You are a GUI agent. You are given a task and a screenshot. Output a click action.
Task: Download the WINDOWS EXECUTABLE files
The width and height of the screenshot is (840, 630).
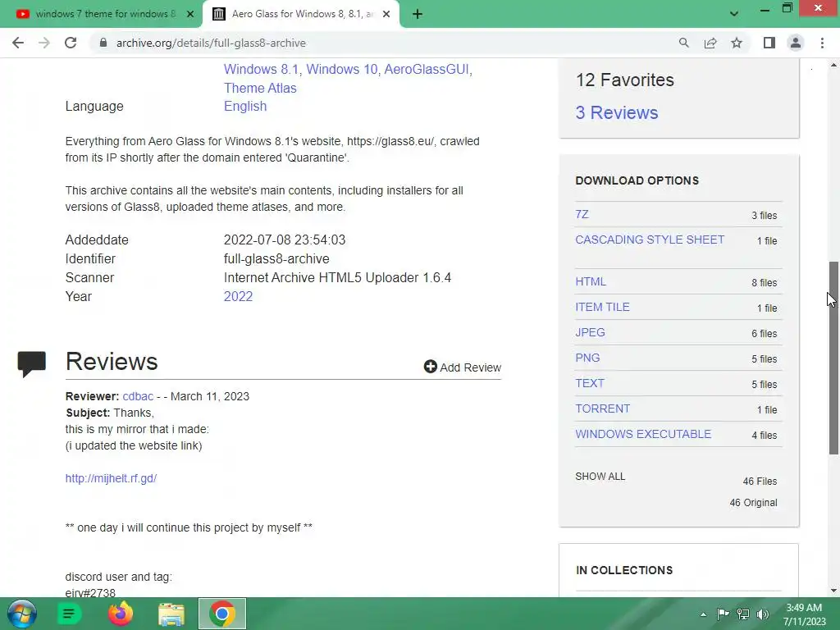tap(643, 434)
